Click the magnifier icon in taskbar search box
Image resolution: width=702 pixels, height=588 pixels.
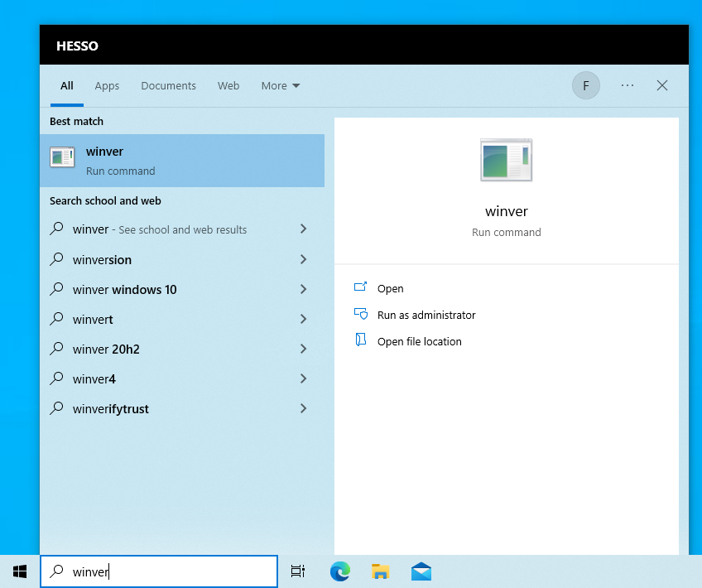tap(56, 571)
